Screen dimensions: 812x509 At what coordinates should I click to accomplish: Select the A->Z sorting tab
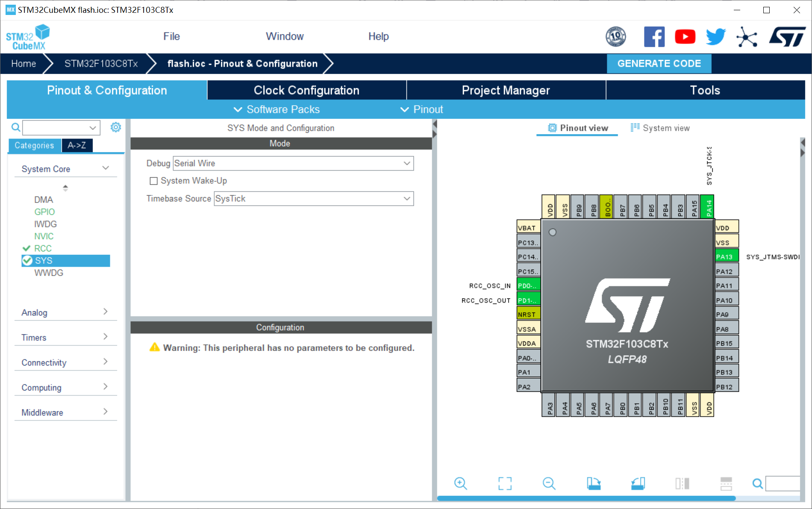coord(77,145)
